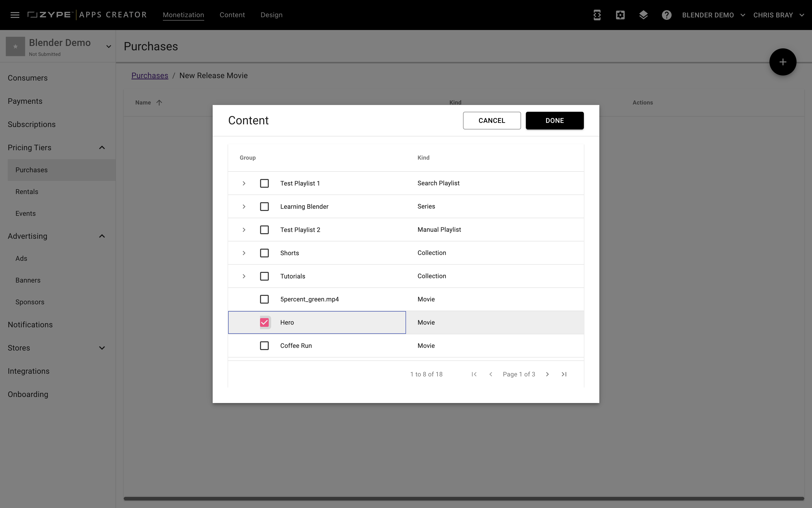Click the Kind column header in dialog
Image resolution: width=812 pixels, height=508 pixels.
[423, 157]
